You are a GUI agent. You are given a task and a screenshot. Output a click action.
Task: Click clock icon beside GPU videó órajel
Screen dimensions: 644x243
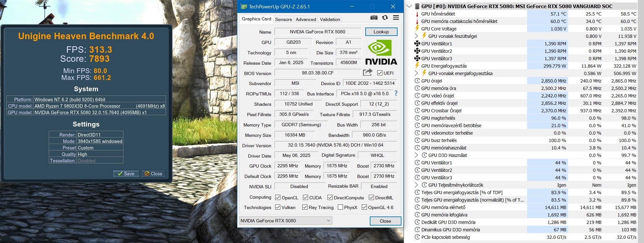pos(417,96)
